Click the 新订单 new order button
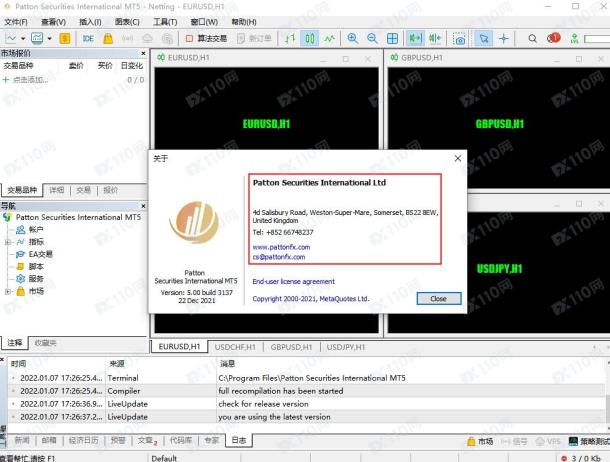Image resolution: width=610 pixels, height=462 pixels. 254,38
